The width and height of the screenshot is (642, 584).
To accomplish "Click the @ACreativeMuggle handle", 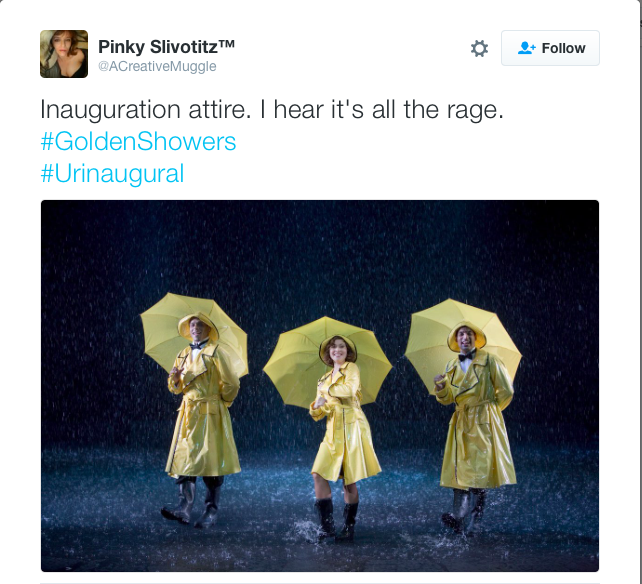I will point(157,66).
